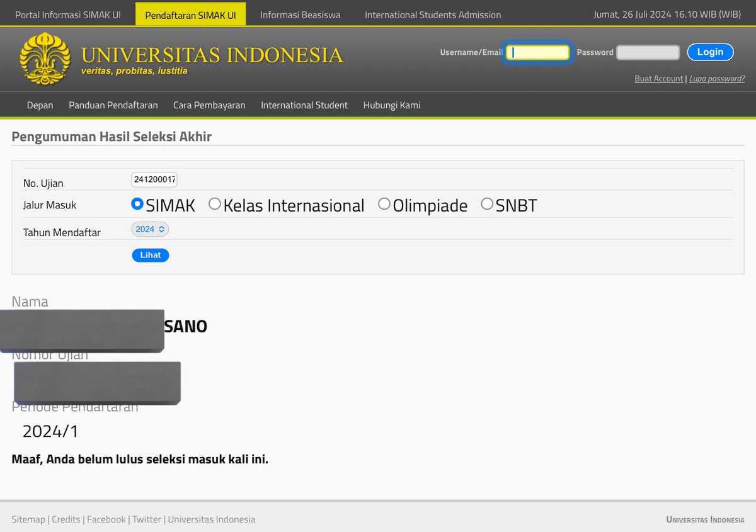Open Hubungi Kami menu
The image size is (756, 532).
point(392,105)
